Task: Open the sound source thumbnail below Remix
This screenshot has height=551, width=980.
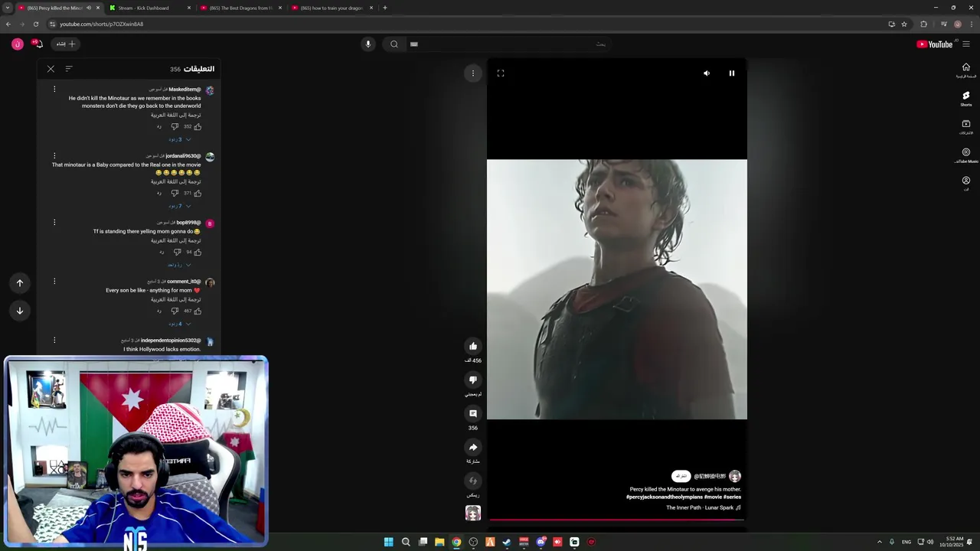Action: (x=473, y=514)
